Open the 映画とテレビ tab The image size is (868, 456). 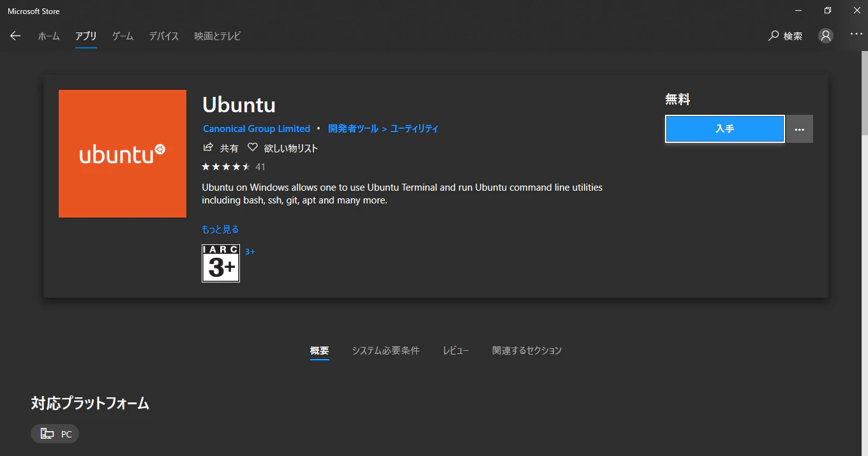(x=218, y=36)
